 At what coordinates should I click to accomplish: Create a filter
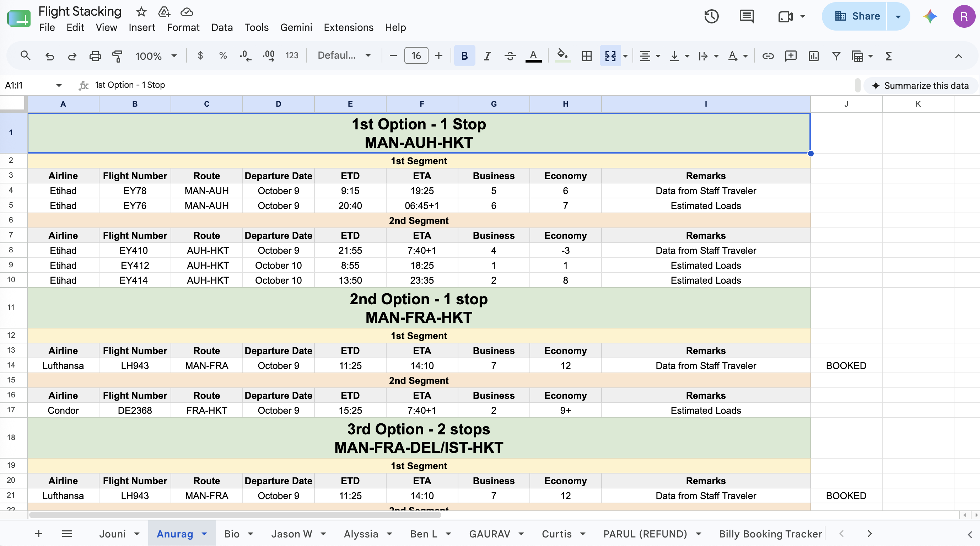836,56
